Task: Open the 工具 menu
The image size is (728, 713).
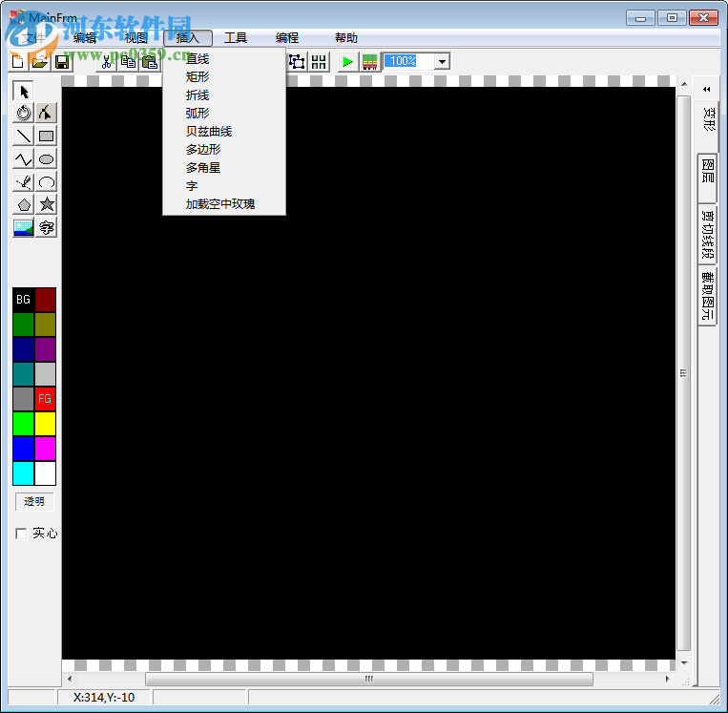Action: pos(236,38)
